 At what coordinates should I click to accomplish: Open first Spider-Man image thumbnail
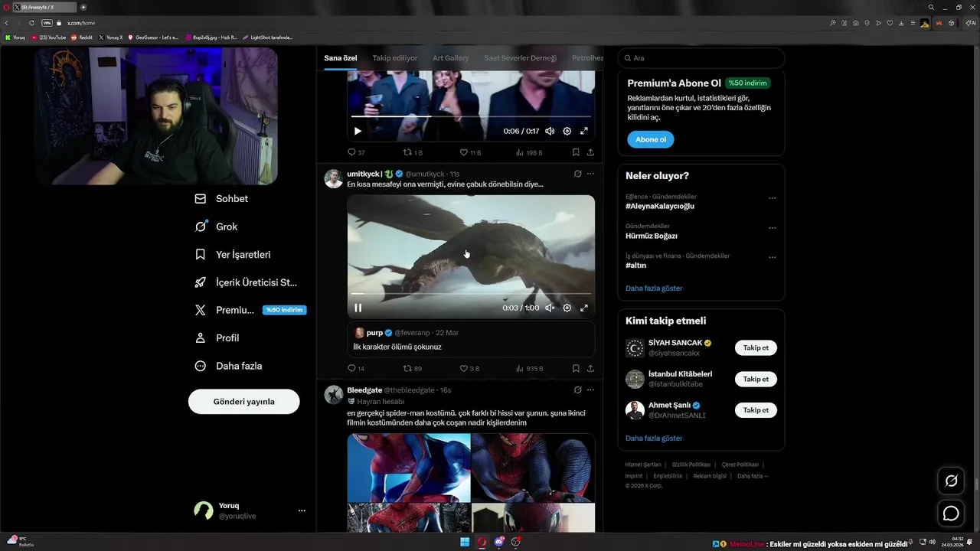409,468
